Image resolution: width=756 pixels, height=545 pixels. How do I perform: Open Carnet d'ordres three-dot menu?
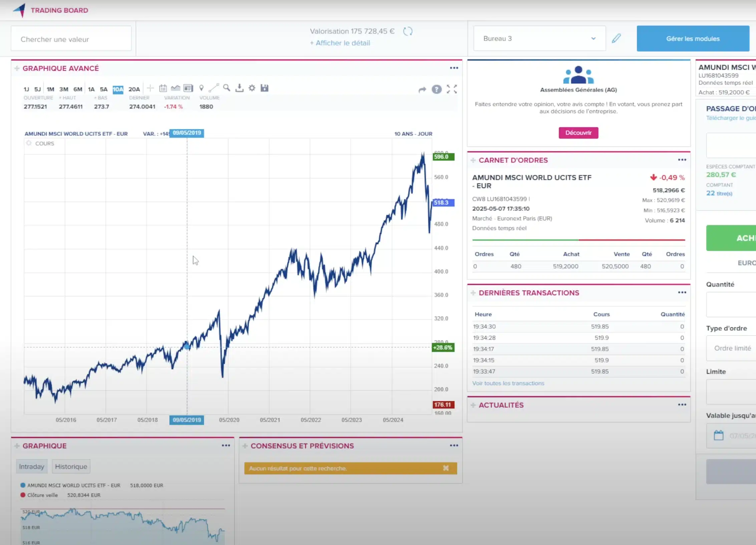(x=682, y=160)
